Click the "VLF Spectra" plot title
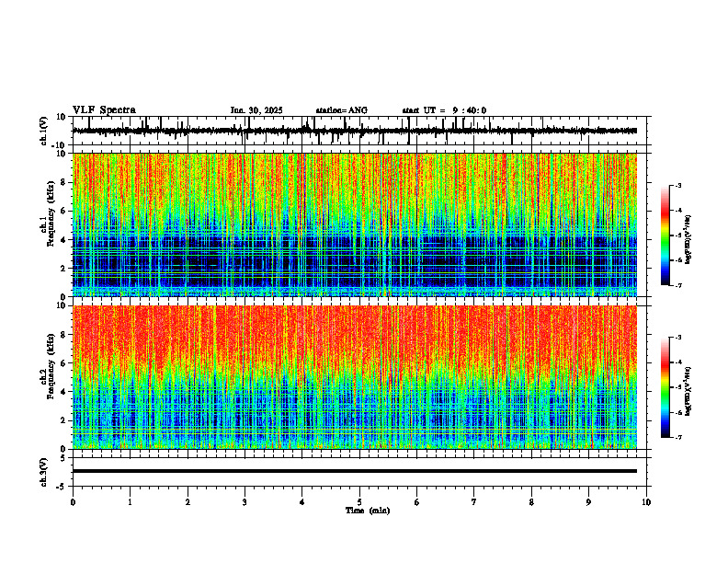 104,110
